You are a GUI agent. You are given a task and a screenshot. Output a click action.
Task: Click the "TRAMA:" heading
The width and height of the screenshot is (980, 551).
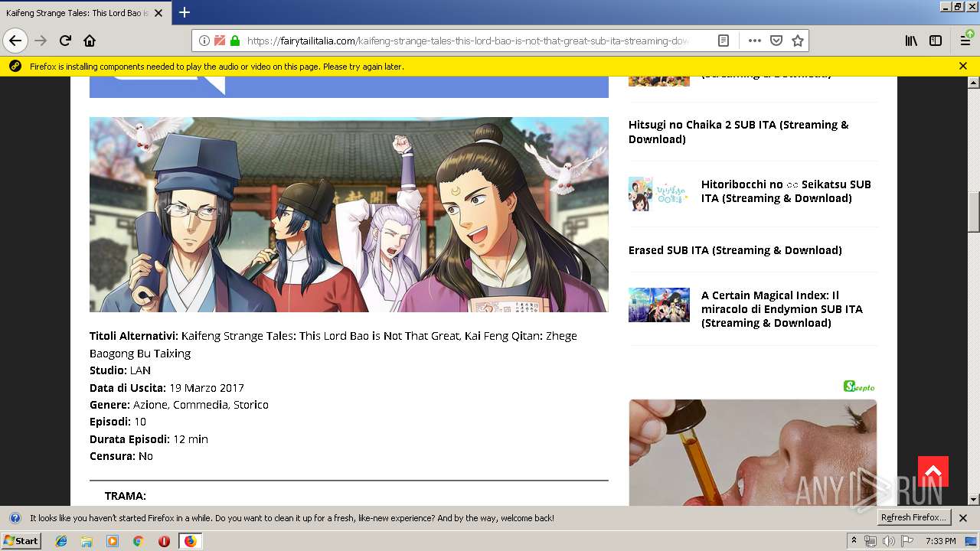pyautogui.click(x=126, y=496)
